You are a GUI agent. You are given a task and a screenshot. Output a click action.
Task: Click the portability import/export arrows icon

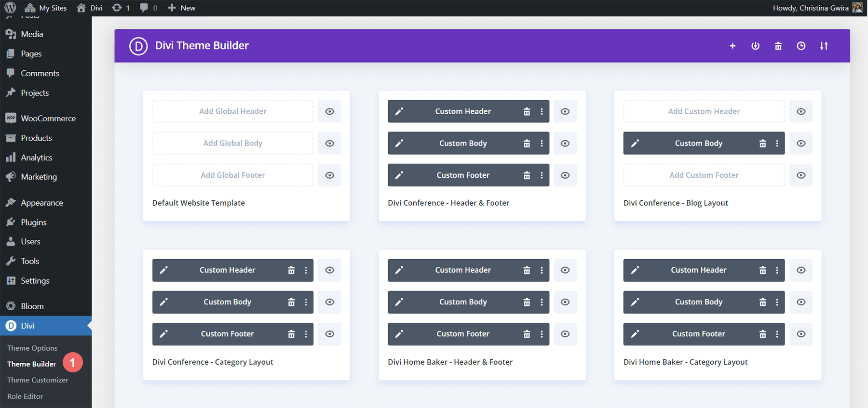point(824,46)
